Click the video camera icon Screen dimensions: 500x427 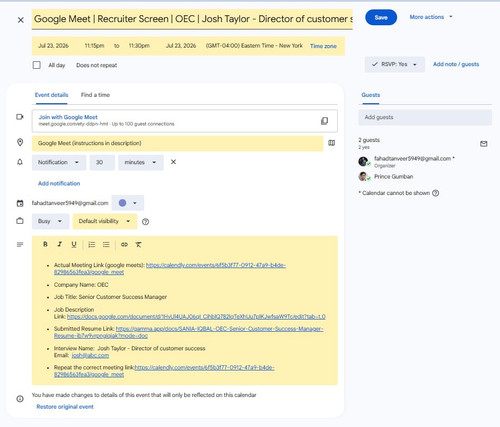click(20, 117)
